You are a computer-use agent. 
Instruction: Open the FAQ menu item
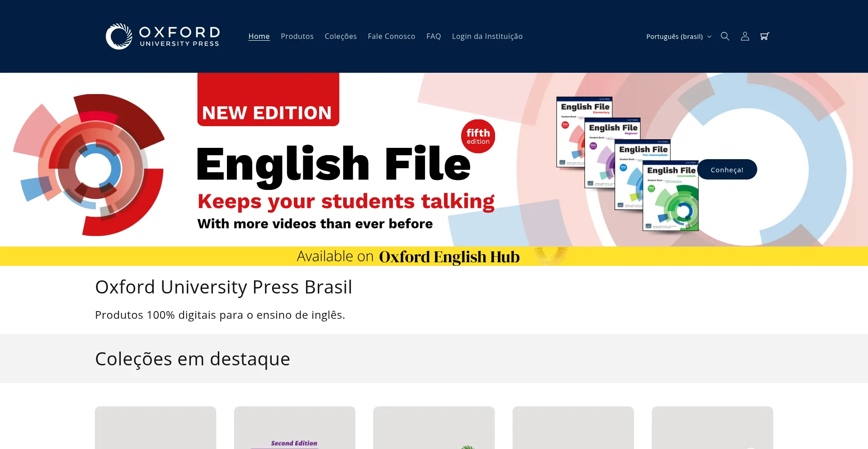pos(434,36)
